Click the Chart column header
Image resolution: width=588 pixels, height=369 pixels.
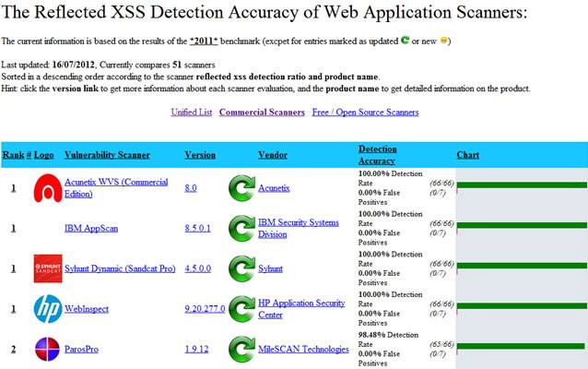467,155
